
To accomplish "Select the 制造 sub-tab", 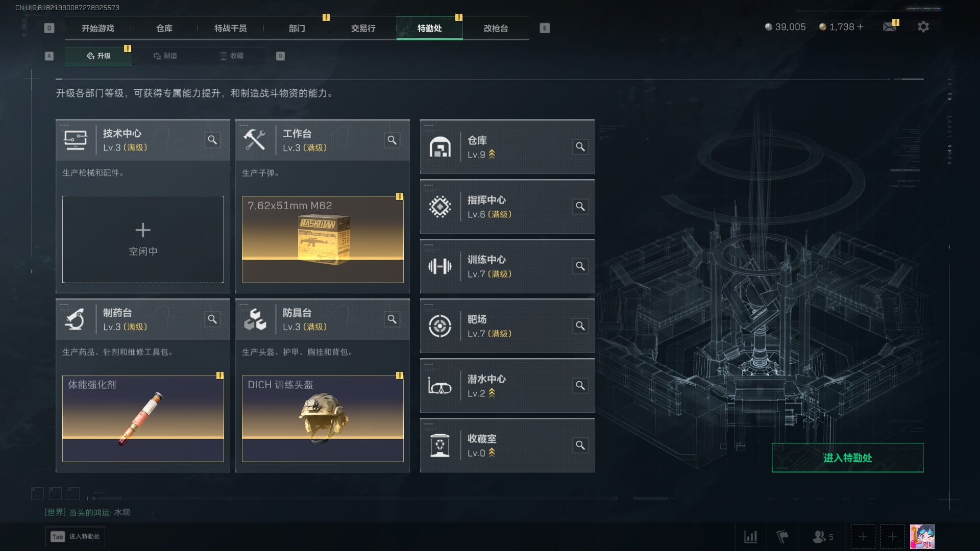I will point(165,56).
